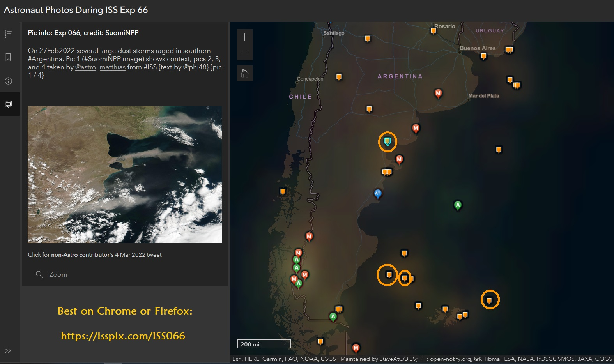Viewport: 614px width, 364px height.
Task: Open the @astro_matthias profile link
Action: coord(100,67)
